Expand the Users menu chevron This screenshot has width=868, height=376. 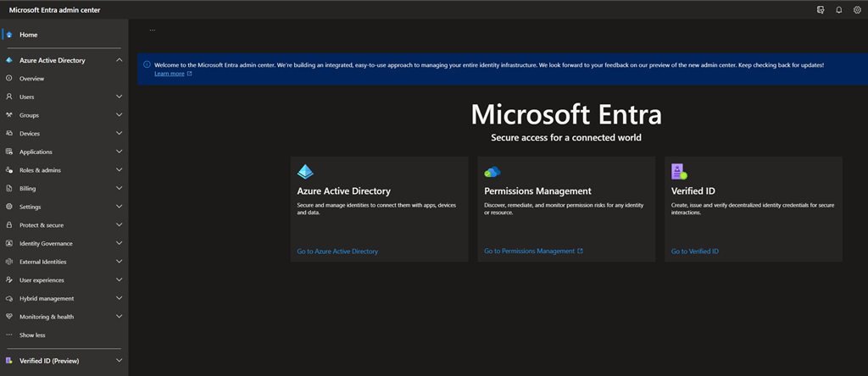[120, 97]
